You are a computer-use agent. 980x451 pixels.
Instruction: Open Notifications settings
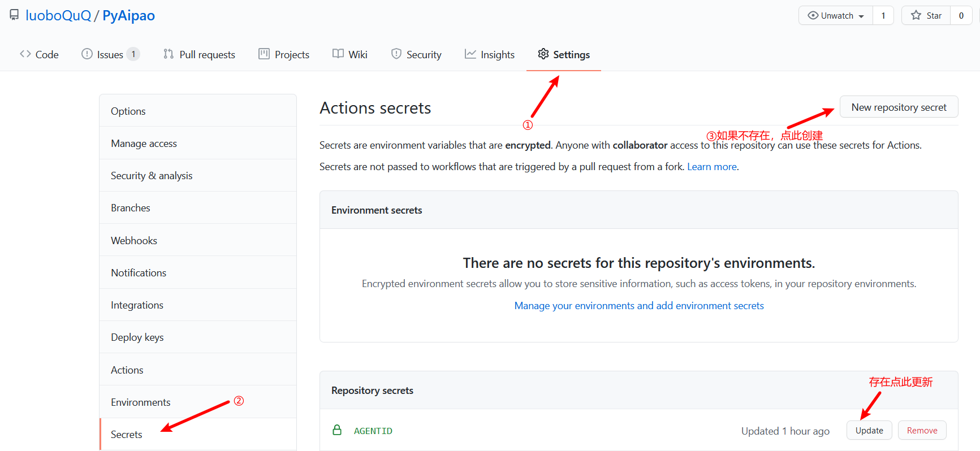[198, 272]
